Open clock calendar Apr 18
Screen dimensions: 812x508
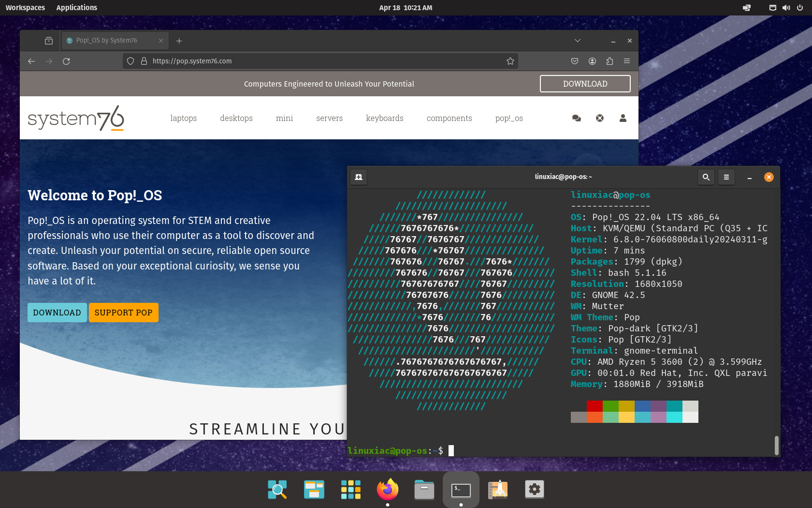(x=406, y=8)
